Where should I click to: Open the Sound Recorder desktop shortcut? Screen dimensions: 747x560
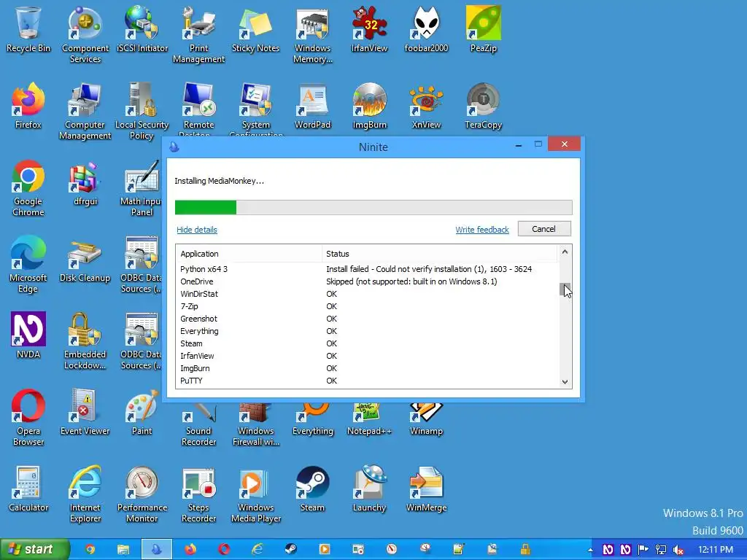coord(198,425)
